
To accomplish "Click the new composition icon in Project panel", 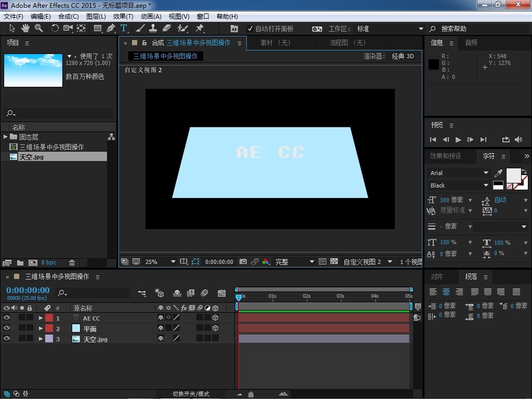I will (x=33, y=262).
